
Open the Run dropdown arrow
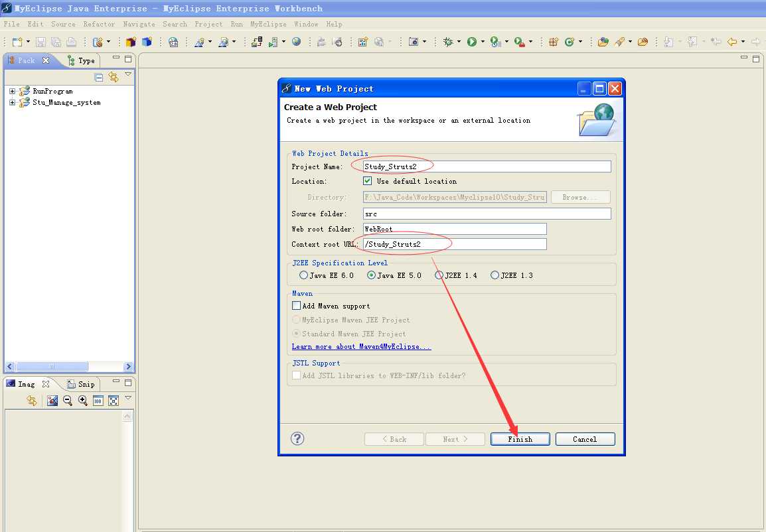[x=482, y=42]
